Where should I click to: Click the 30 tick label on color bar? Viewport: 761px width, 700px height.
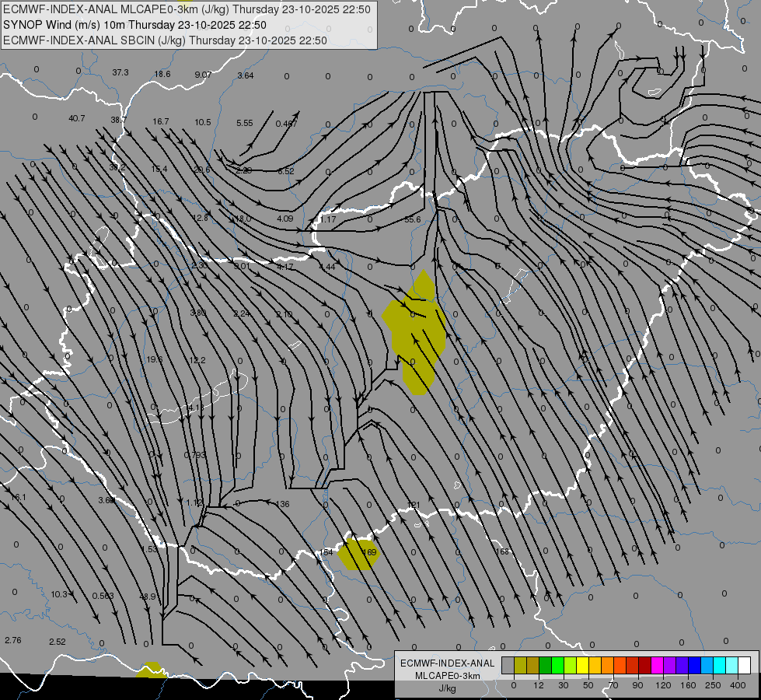coord(563,685)
